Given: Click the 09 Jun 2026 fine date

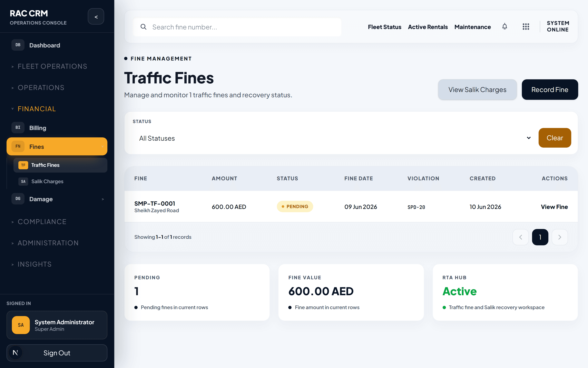Looking at the screenshot, I should [x=361, y=207].
